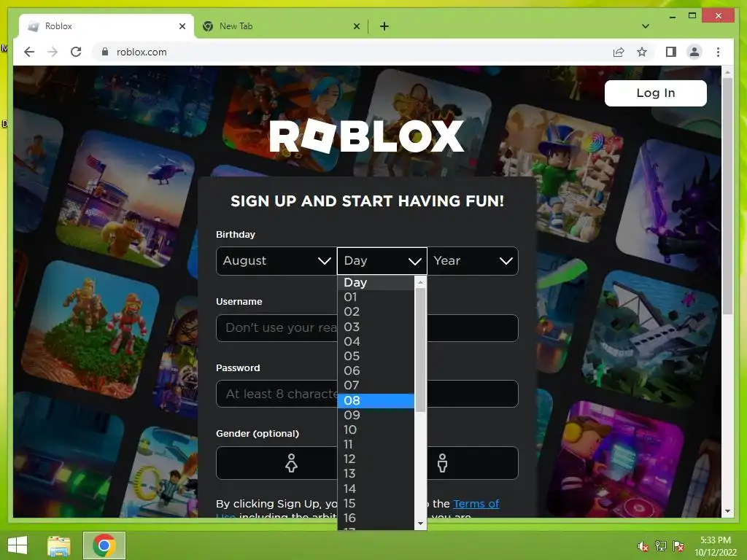Click the address bar showing roblox.com

[x=352, y=52]
